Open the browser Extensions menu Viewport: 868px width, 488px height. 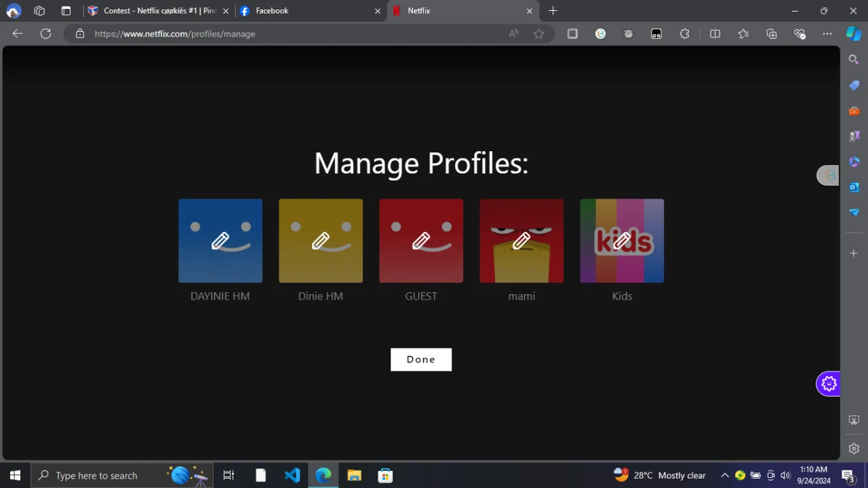pos(684,34)
